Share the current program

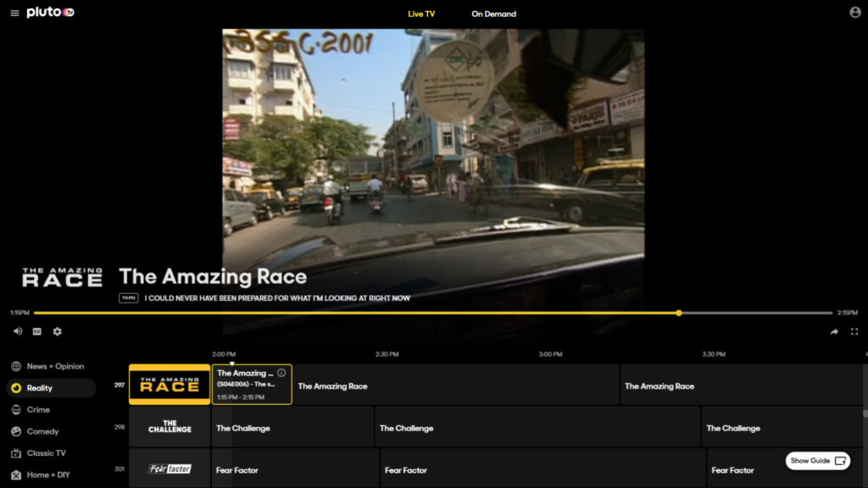834,332
